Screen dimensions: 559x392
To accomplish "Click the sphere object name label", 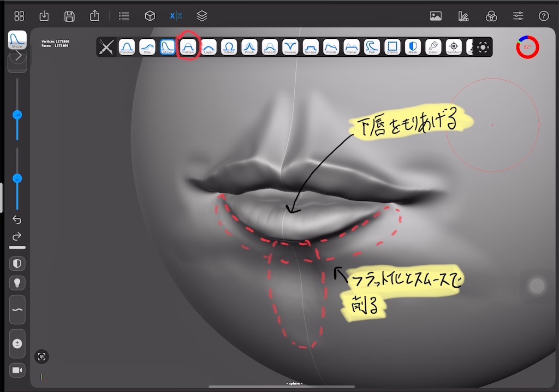I will point(294,383).
